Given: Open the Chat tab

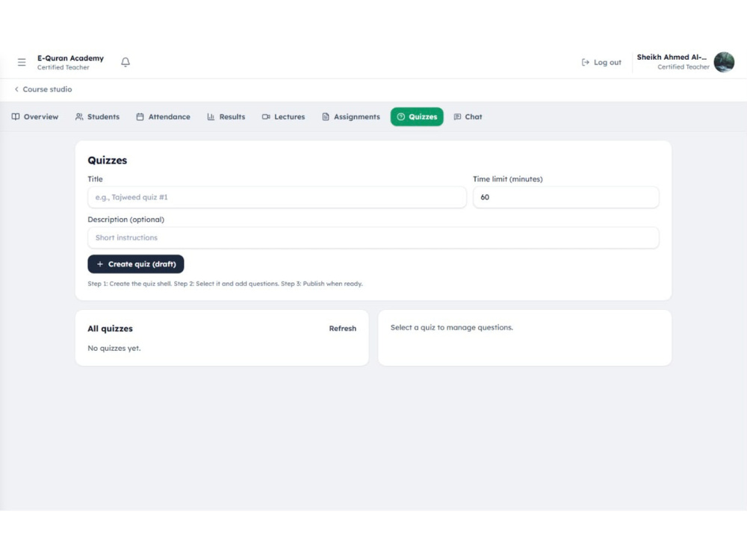Looking at the screenshot, I should coord(468,116).
